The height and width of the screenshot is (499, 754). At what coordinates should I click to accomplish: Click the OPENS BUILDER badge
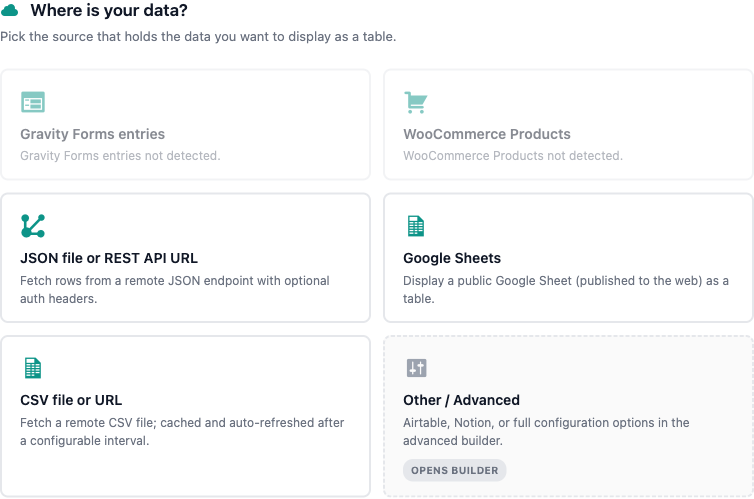tap(454, 470)
